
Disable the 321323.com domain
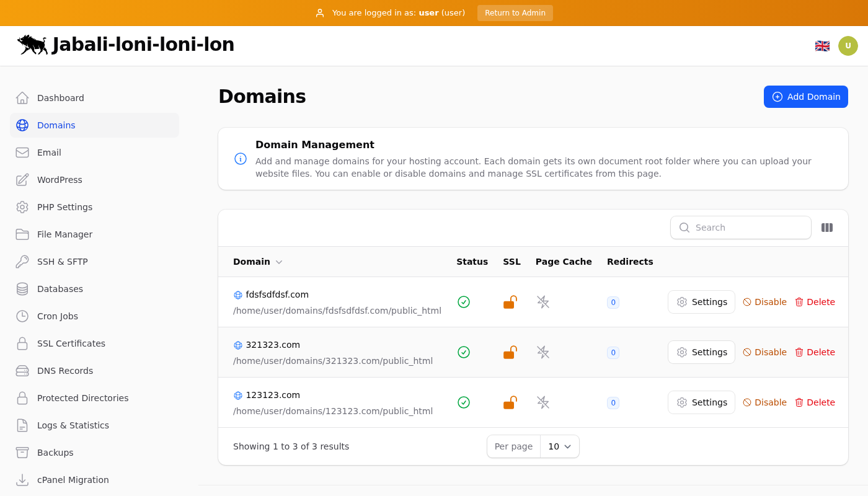click(x=764, y=352)
